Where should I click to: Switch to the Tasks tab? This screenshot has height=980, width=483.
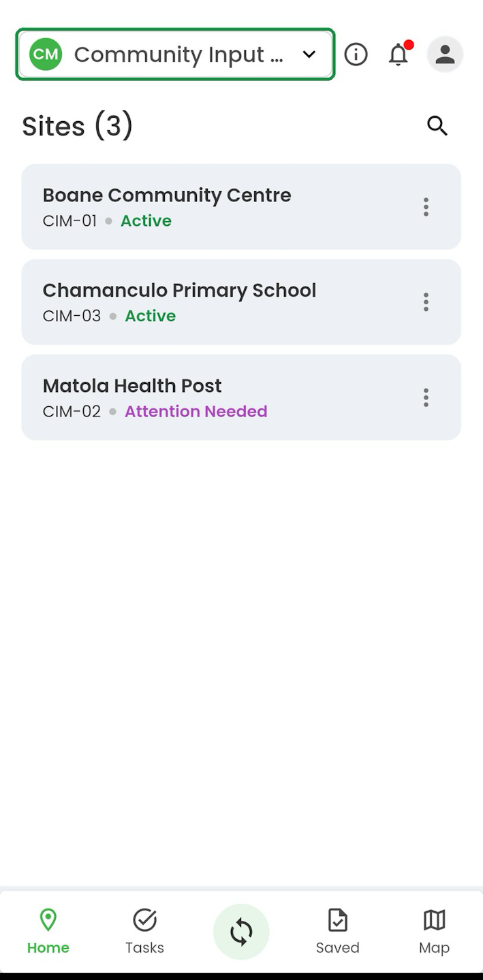(144, 932)
